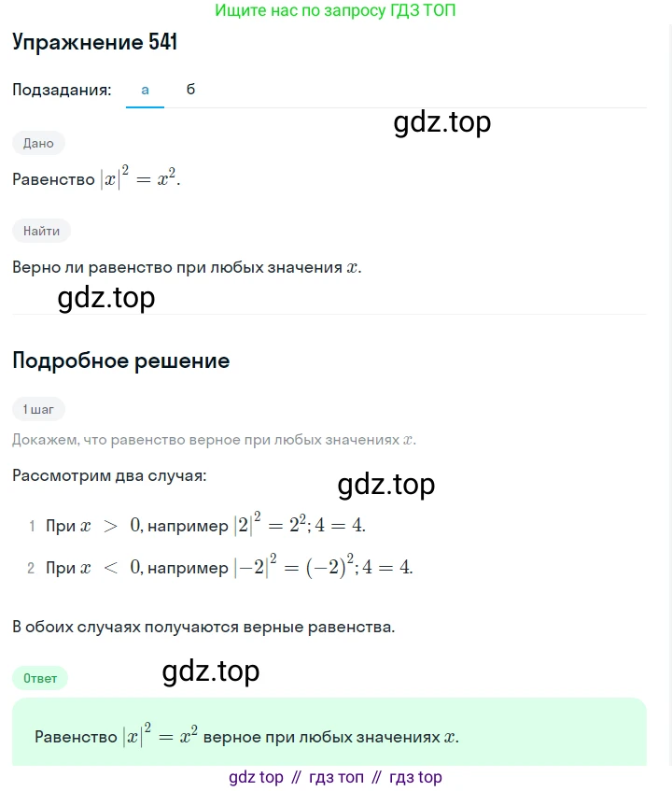Viewport: 672px width, 791px height.
Task: Click the bottom 'gdz top // гдз топ' footer text
Action: click(335, 777)
